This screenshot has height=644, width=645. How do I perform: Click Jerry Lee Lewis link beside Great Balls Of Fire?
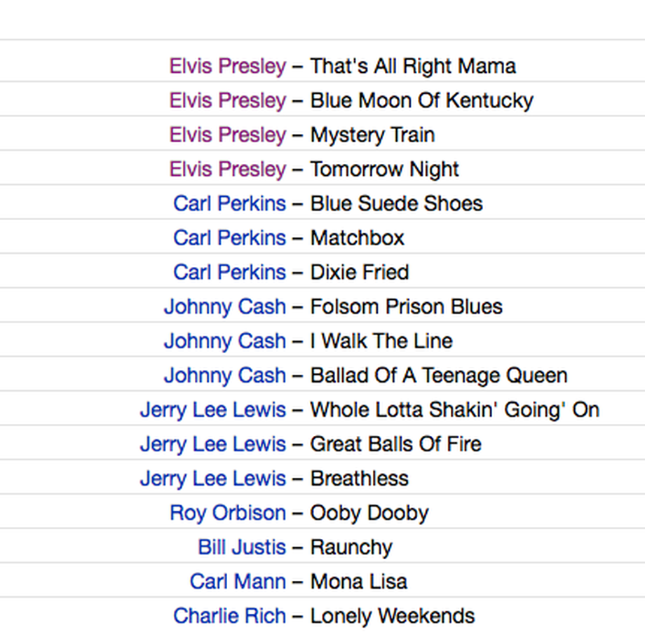pos(213,444)
